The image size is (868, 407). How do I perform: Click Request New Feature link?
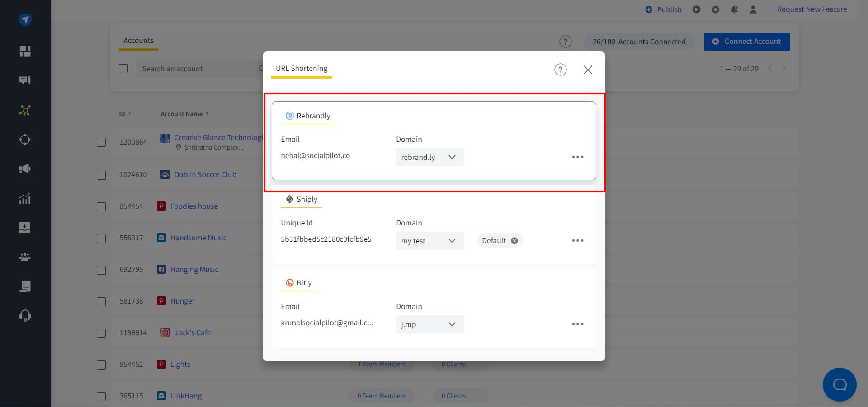click(x=812, y=9)
